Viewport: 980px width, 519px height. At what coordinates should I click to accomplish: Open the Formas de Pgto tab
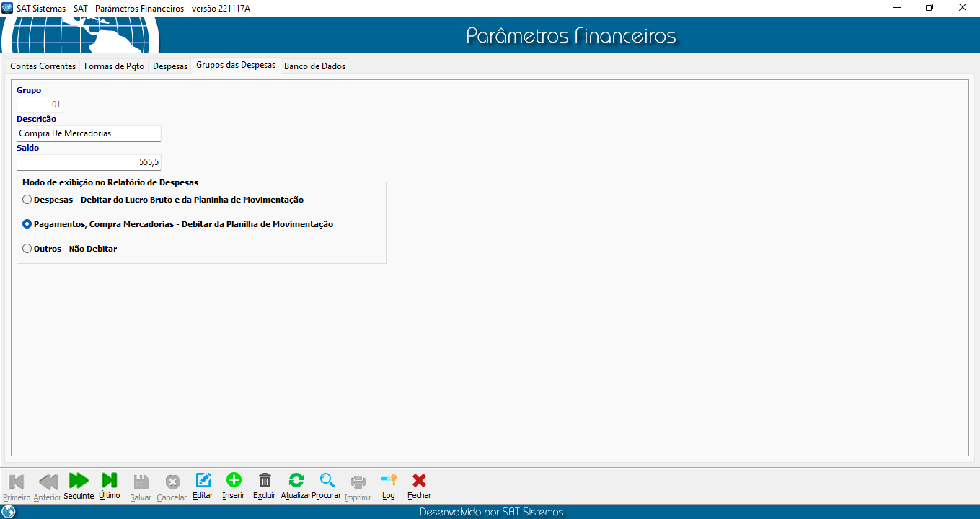(114, 66)
